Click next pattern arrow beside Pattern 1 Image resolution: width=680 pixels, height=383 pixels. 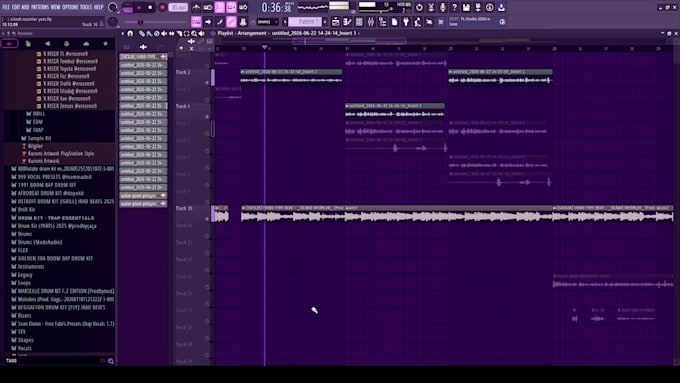click(x=325, y=22)
